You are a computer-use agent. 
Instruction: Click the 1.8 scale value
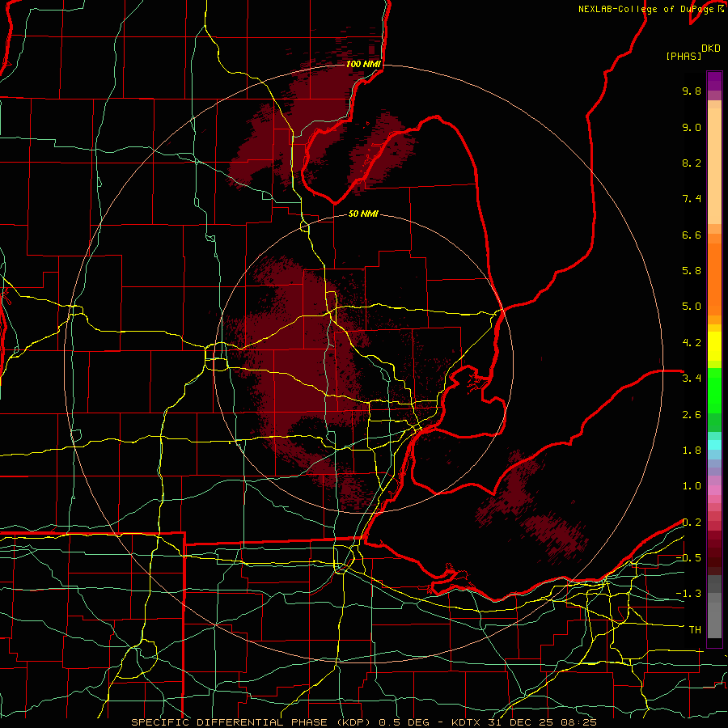pos(692,451)
